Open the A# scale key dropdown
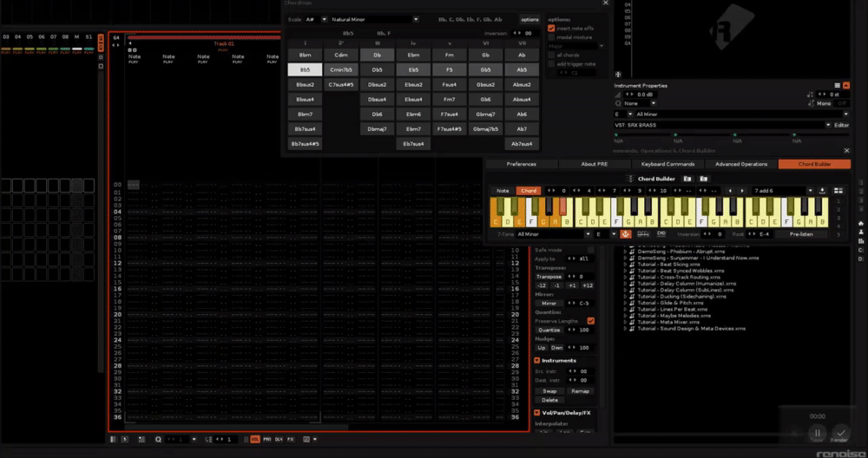 click(316, 19)
